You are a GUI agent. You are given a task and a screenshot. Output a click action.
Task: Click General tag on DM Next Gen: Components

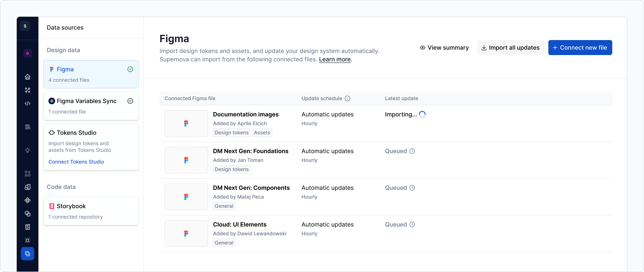pyautogui.click(x=224, y=206)
